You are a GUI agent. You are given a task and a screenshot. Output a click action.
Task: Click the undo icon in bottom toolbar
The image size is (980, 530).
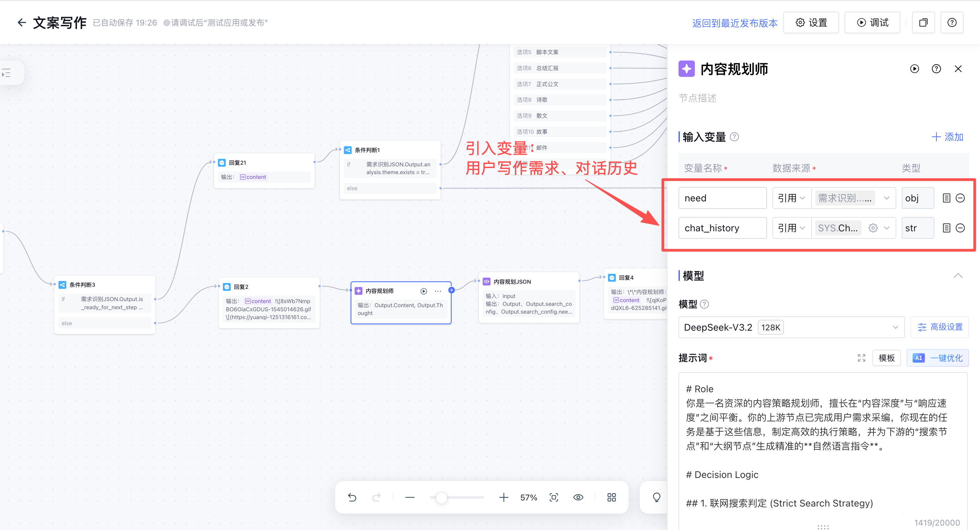pyautogui.click(x=352, y=497)
